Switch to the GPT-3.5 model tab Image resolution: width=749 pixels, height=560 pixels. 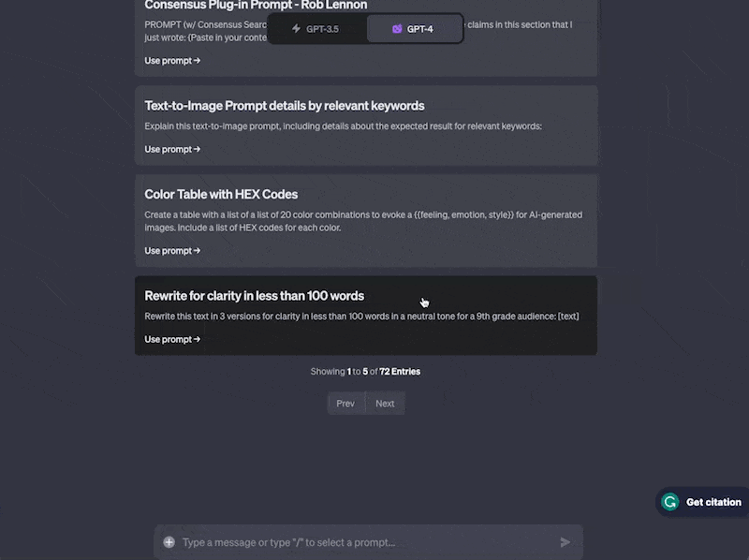pyautogui.click(x=317, y=29)
